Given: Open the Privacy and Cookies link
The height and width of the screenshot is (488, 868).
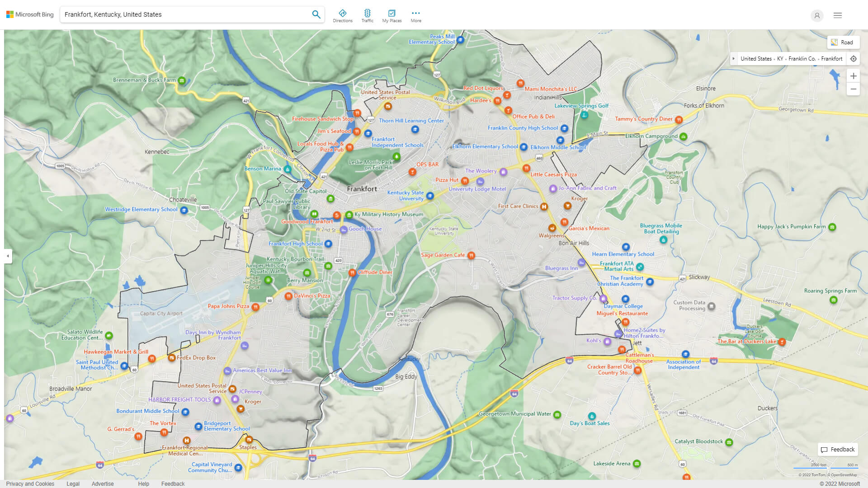Looking at the screenshot, I should click(x=30, y=483).
